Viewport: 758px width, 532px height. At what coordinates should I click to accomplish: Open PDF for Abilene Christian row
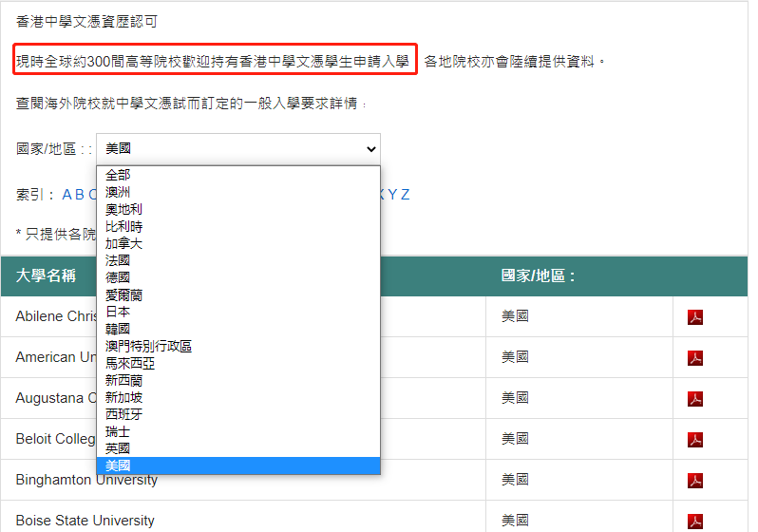694,317
